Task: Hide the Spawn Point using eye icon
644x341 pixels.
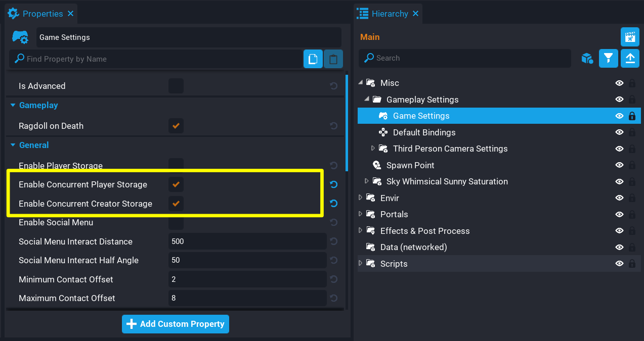Action: 619,165
